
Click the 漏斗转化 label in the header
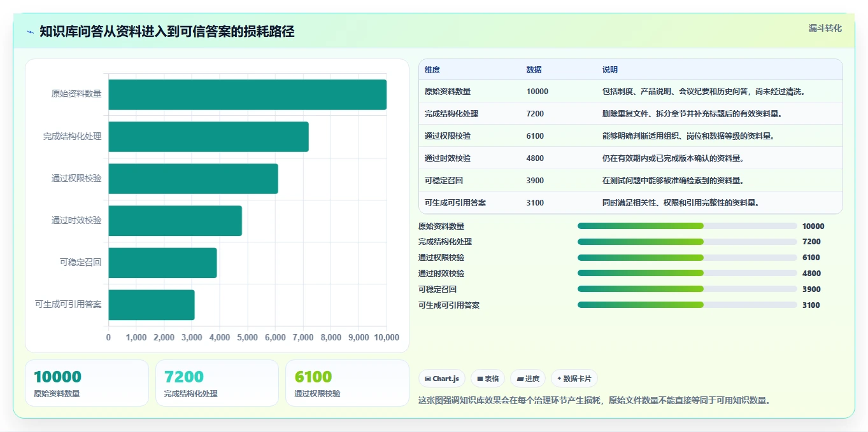pyautogui.click(x=825, y=28)
